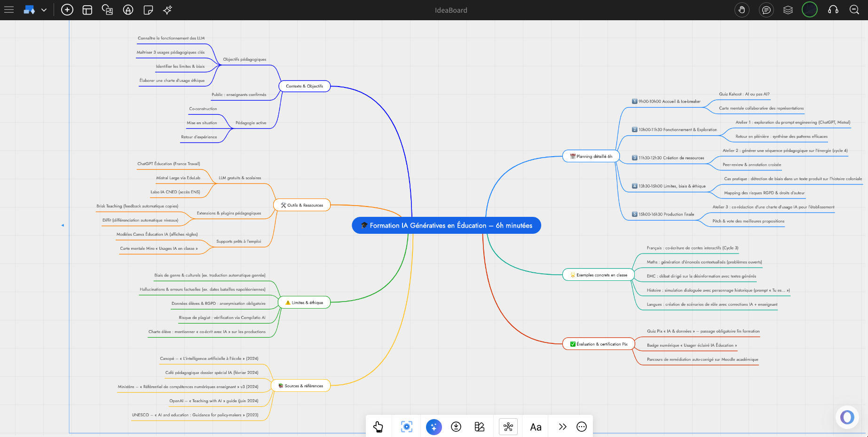Expand the board type dropdown arrow

pos(44,10)
